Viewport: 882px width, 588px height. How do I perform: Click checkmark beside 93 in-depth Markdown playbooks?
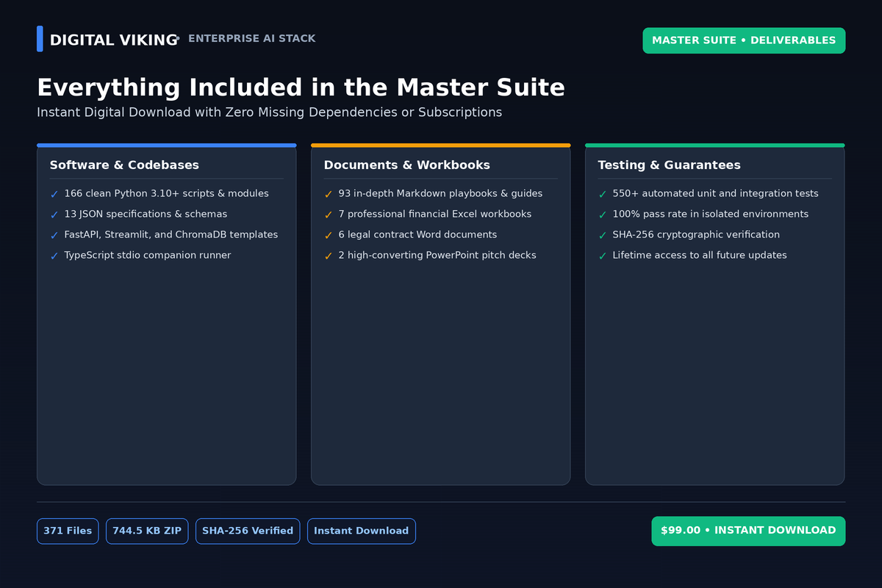point(329,194)
